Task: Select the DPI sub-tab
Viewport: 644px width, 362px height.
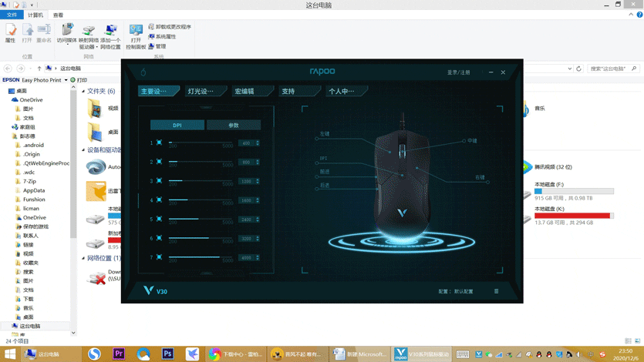Action: pos(177,125)
